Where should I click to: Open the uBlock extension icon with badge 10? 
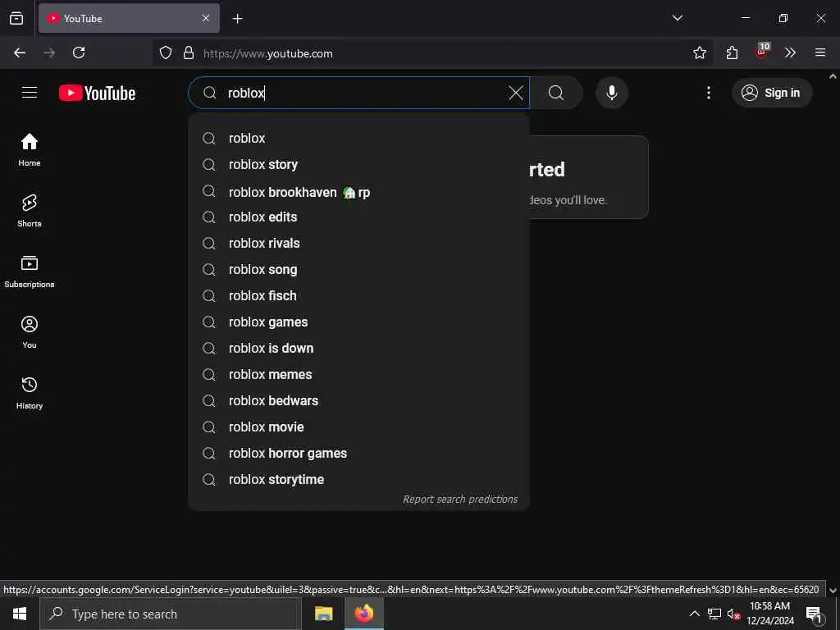[x=762, y=52]
